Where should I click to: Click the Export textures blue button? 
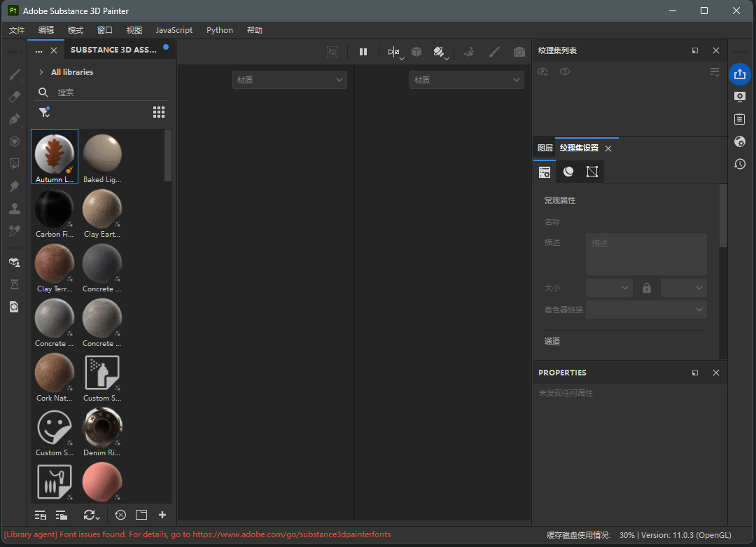click(x=740, y=74)
